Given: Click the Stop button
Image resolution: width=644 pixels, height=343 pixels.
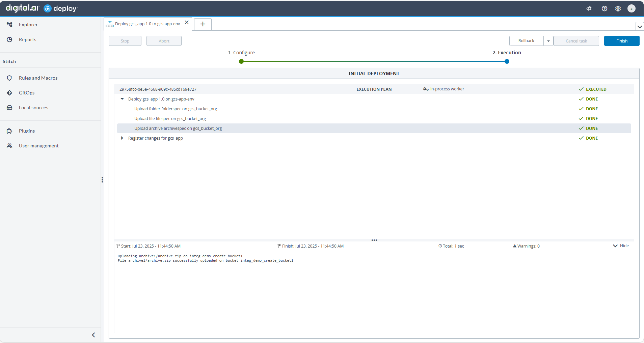Looking at the screenshot, I should (125, 41).
